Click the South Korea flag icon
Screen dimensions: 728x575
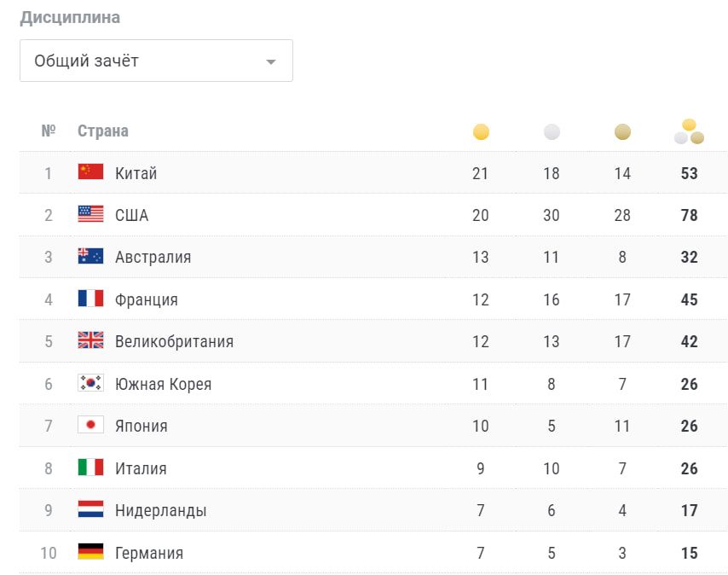pyautogui.click(x=90, y=383)
